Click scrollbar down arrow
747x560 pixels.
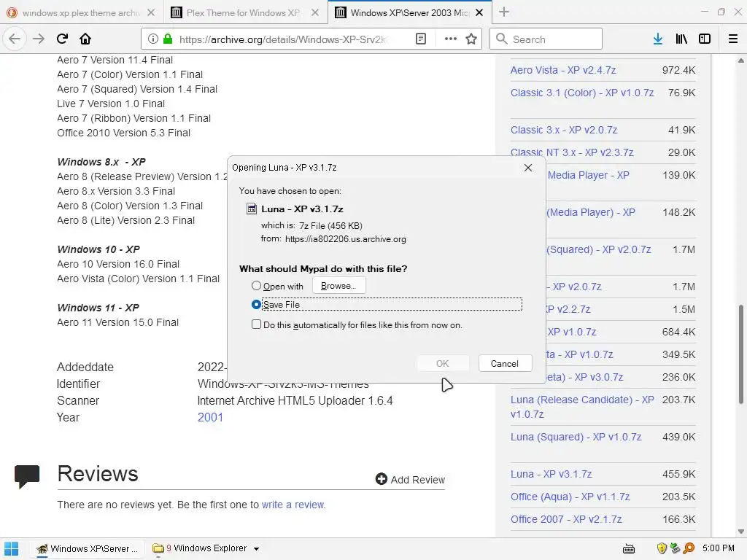point(741,532)
